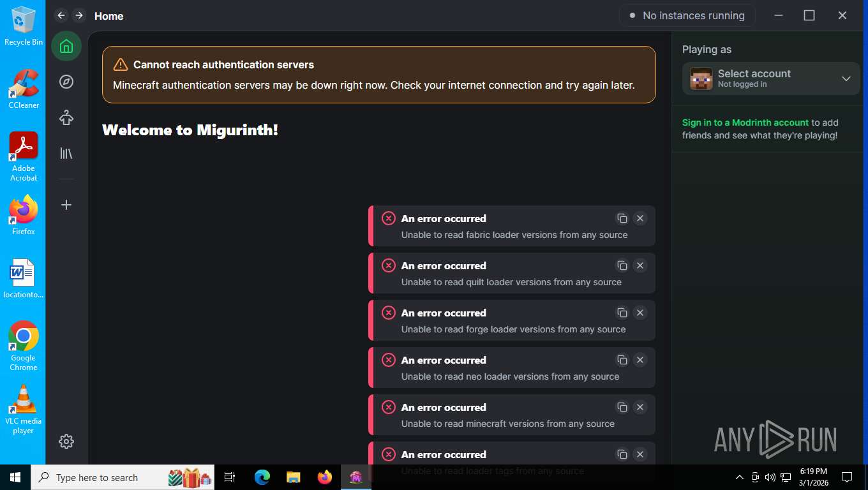Open File Explorer from taskbar
This screenshot has width=868, height=490.
tap(294, 477)
